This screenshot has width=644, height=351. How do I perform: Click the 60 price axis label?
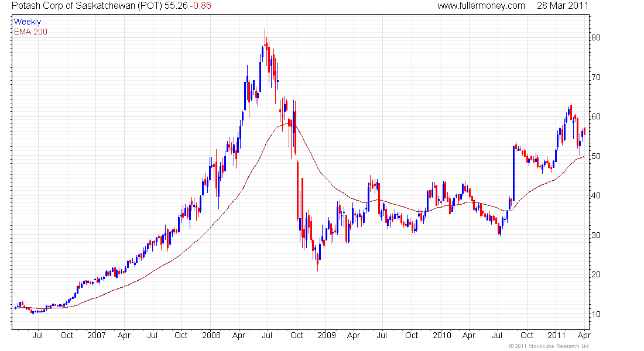coord(595,116)
